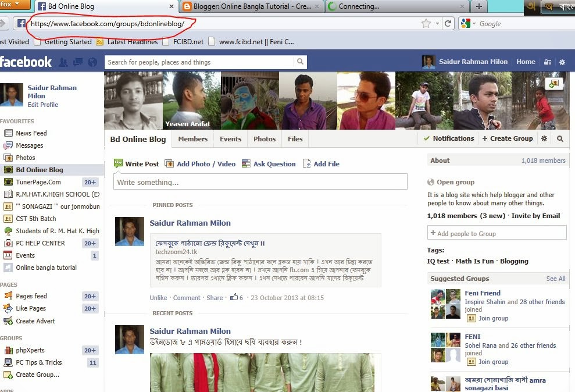Click the Messages icon in sidebar
Image resolution: width=575 pixels, height=392 pixels.
click(x=8, y=145)
